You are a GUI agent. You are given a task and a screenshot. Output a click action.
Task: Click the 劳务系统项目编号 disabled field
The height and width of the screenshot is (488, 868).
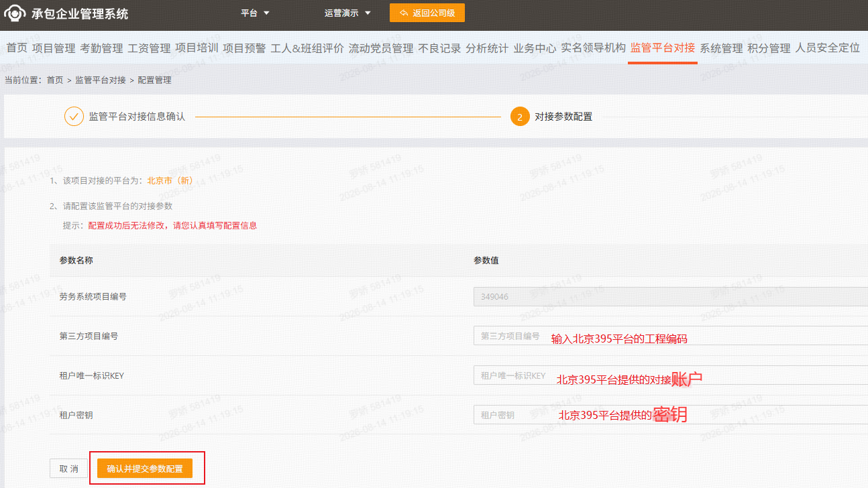coord(671,296)
